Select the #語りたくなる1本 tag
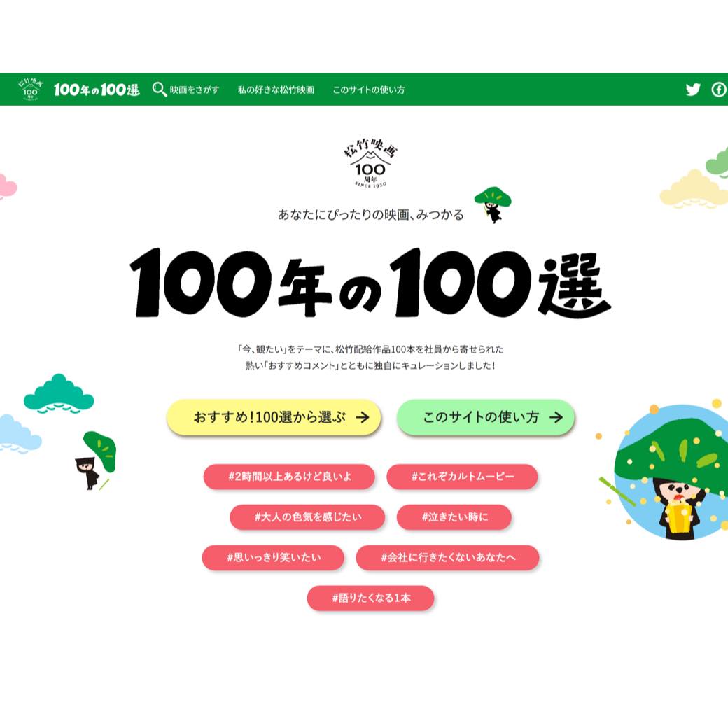This screenshot has width=728, height=728. tap(370, 598)
